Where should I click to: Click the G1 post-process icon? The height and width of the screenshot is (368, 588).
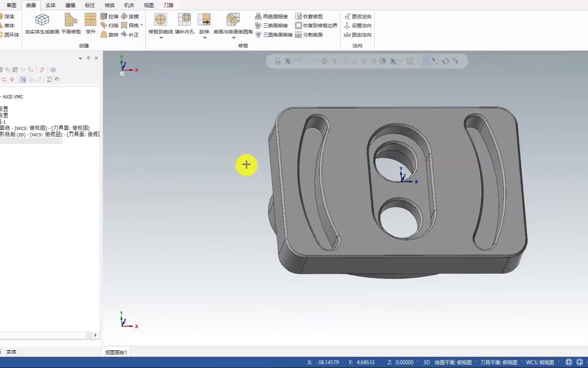[23, 70]
